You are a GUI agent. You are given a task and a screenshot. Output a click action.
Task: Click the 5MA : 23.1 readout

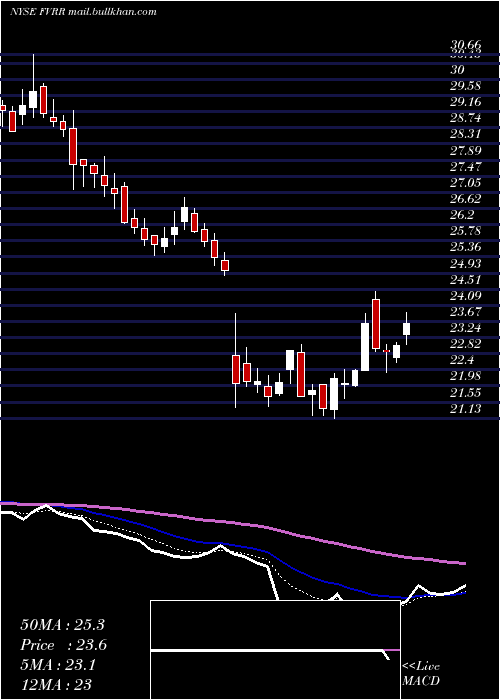click(x=58, y=666)
